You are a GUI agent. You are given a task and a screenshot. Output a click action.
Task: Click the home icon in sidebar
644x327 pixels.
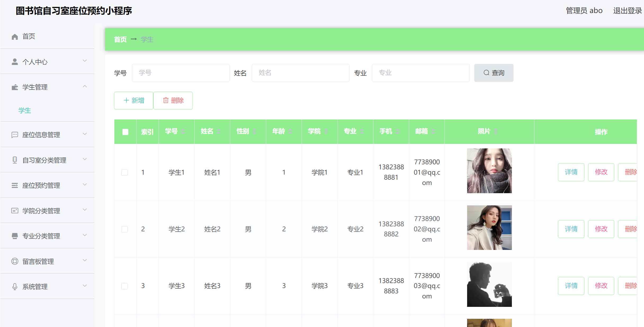point(15,37)
